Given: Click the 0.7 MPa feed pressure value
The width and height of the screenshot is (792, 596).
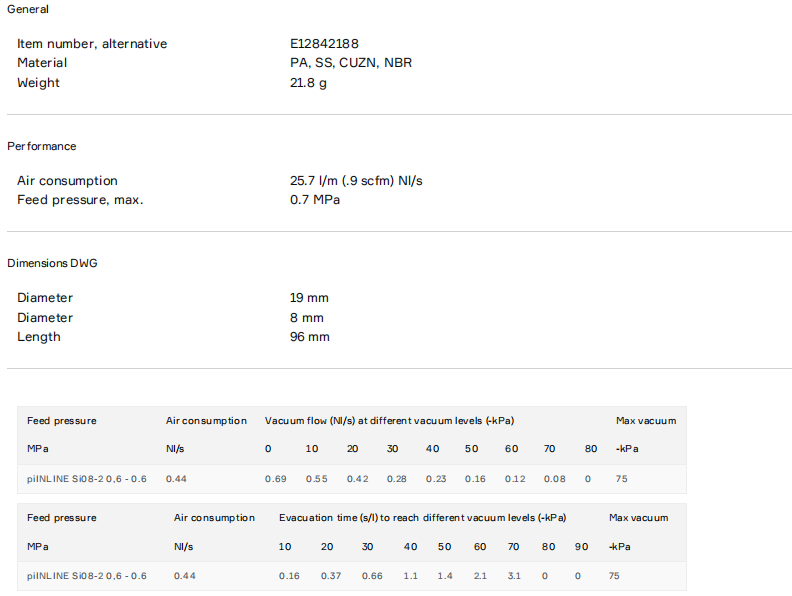Looking at the screenshot, I should [315, 200].
